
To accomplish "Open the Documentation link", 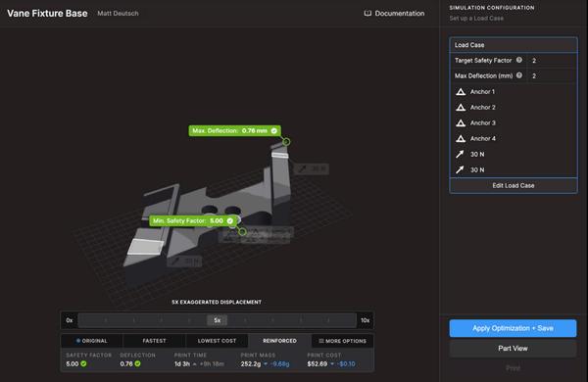I will point(395,14).
